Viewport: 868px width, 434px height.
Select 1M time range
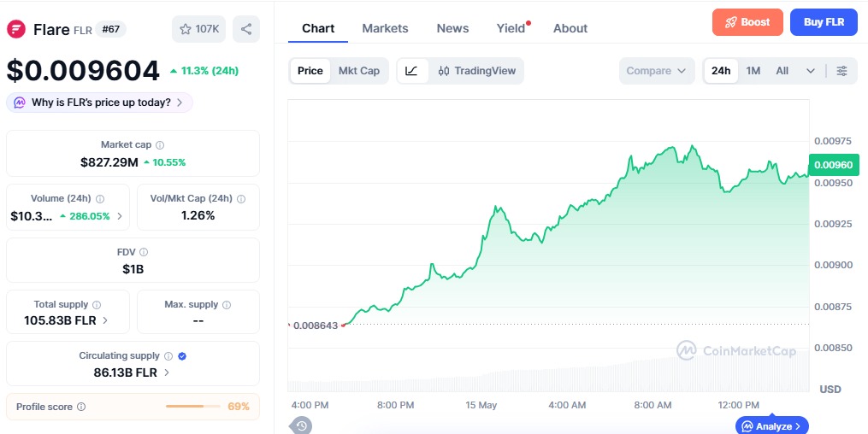[753, 71]
